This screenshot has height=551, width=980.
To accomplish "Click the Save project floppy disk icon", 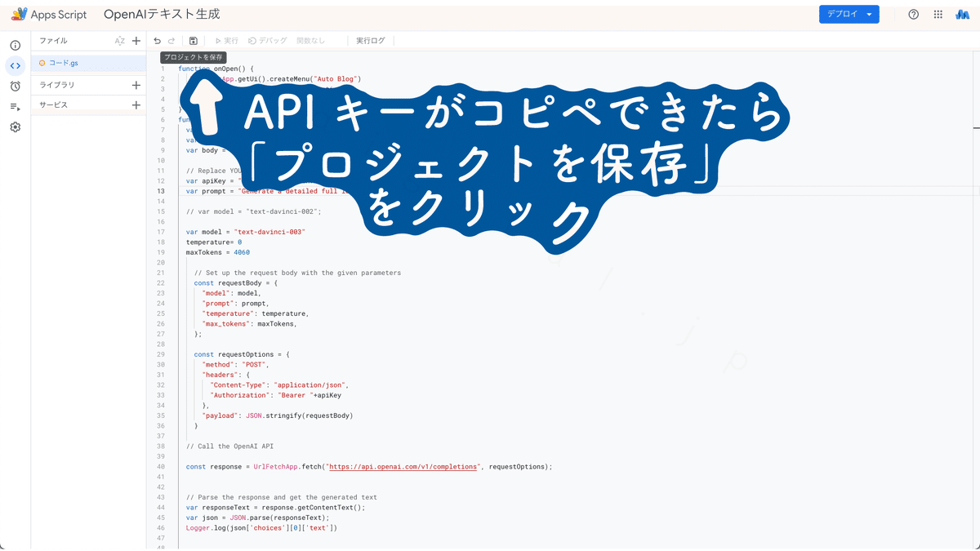I will (x=194, y=41).
